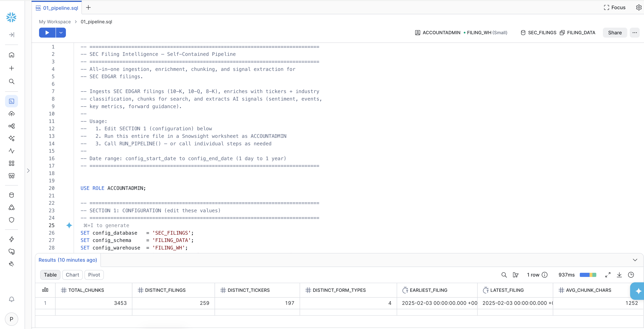Download the query results
This screenshot has width=644, height=329.
point(619,275)
